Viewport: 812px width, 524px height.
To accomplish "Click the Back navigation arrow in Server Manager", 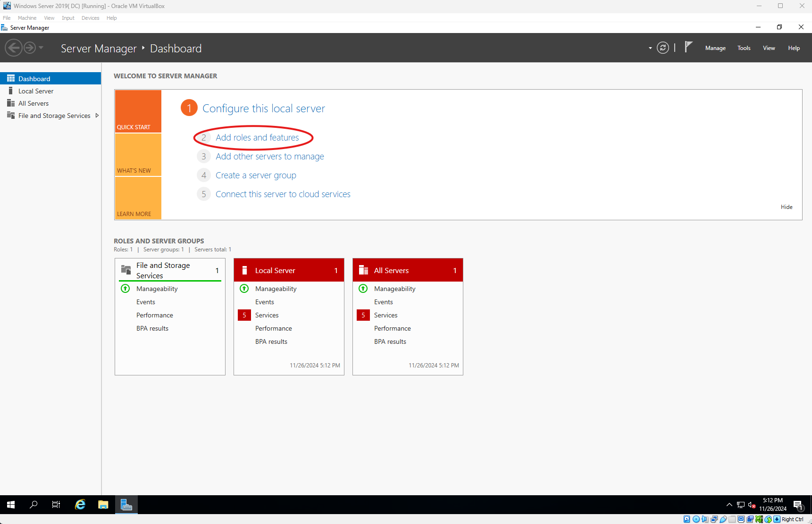I will tap(14, 48).
